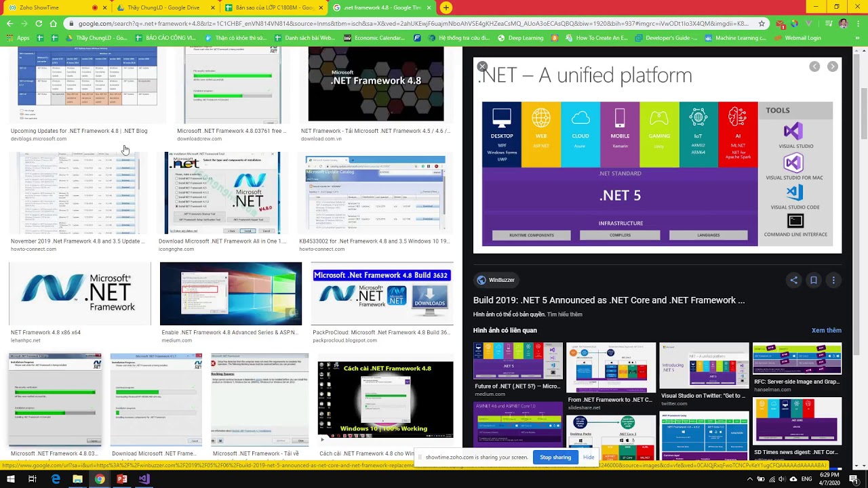The image size is (868, 488).
Task: Open Windows Start menu
Action: (12, 479)
